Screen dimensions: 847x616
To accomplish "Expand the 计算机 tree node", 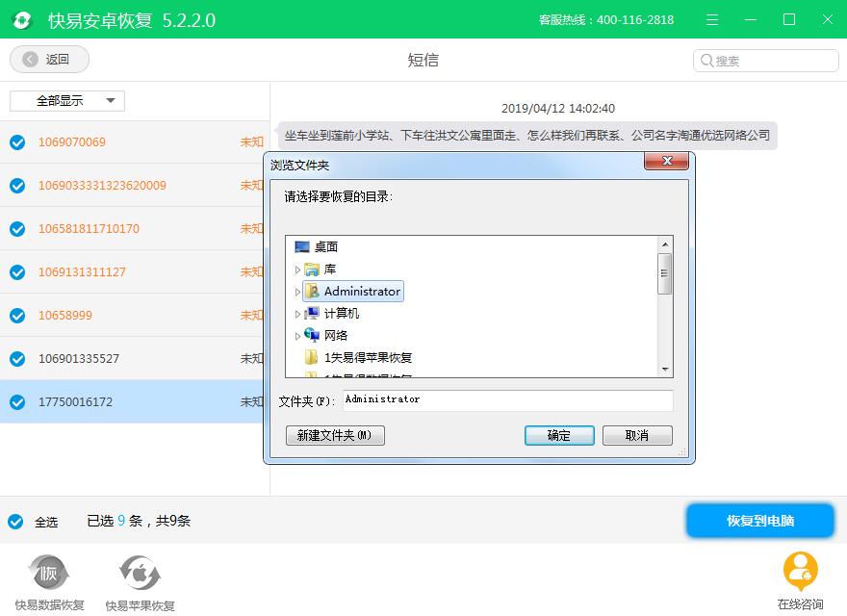I will point(297,314).
